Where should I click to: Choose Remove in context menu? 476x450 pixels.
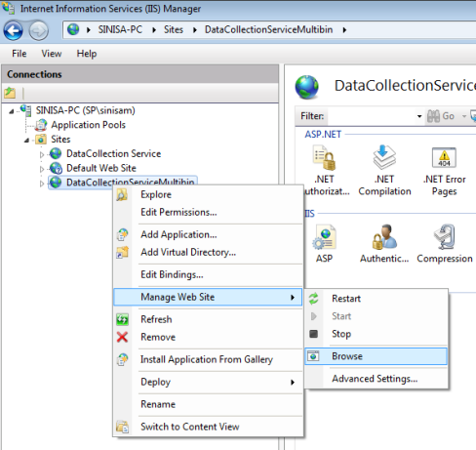[208, 337]
